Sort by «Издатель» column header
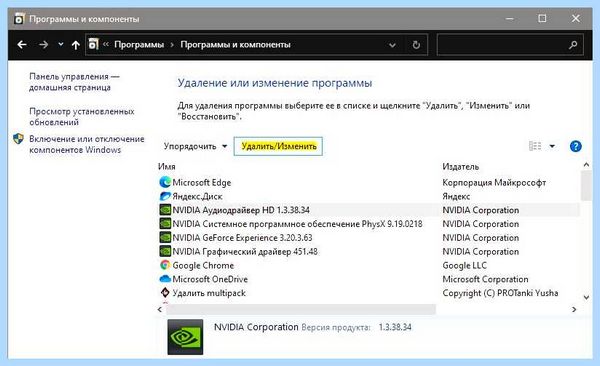Viewport: 600px width, 366px height. tap(460, 167)
